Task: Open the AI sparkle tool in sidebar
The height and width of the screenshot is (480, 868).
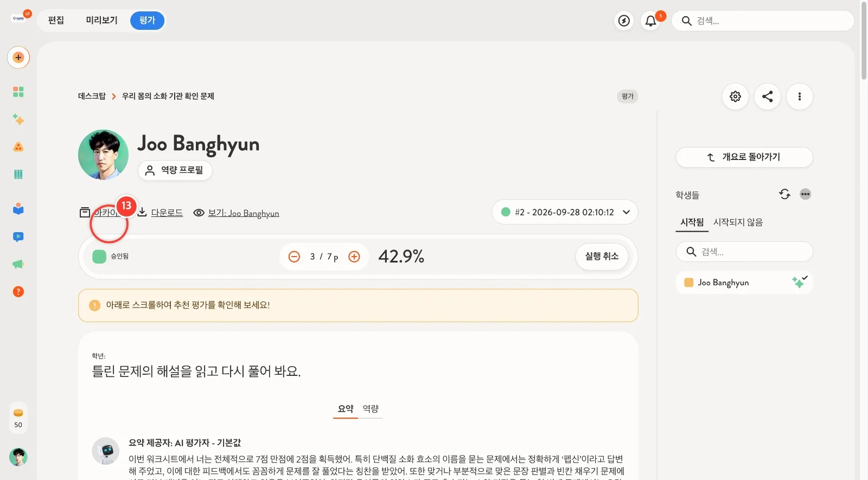Action: (18, 119)
